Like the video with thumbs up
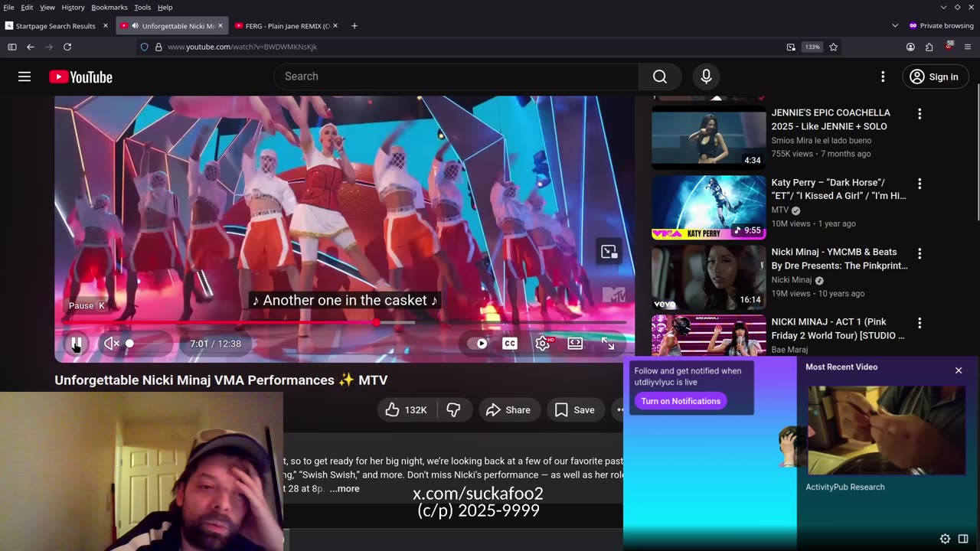 (406, 410)
